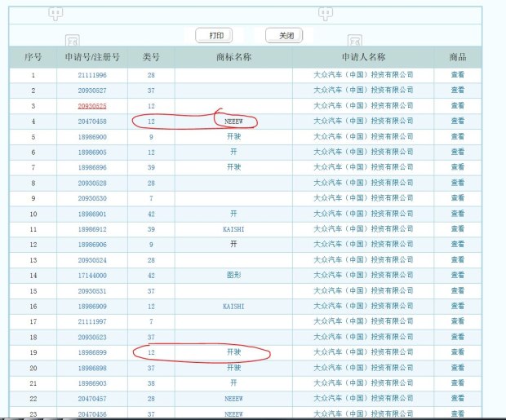
Task: Click the 图形 trademark name in row 14
Action: tap(234, 275)
